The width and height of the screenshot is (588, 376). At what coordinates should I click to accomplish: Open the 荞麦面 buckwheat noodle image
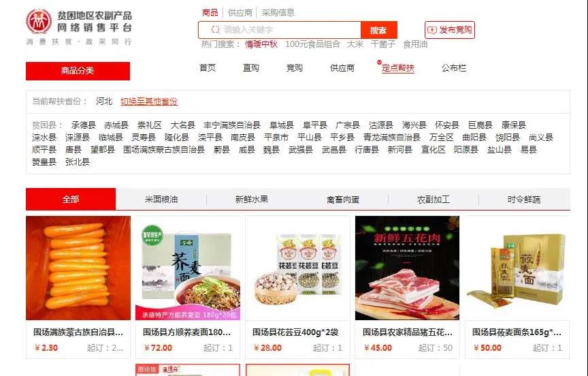[x=188, y=268]
